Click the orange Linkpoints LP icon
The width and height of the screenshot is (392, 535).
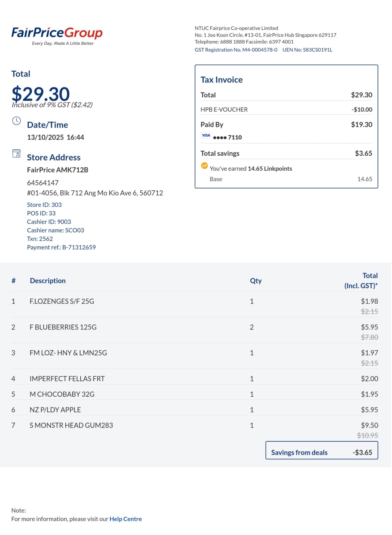point(204,166)
